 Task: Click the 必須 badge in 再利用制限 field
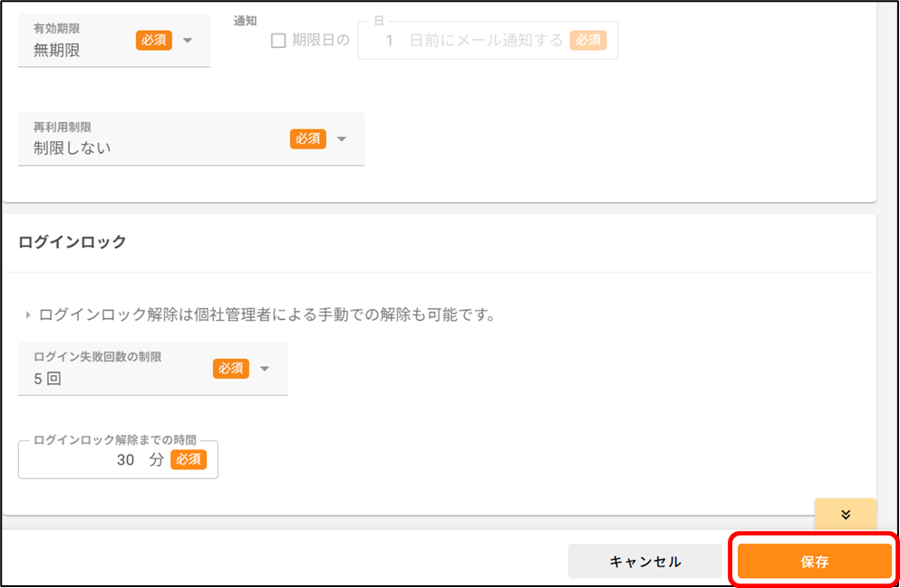pyautogui.click(x=307, y=139)
